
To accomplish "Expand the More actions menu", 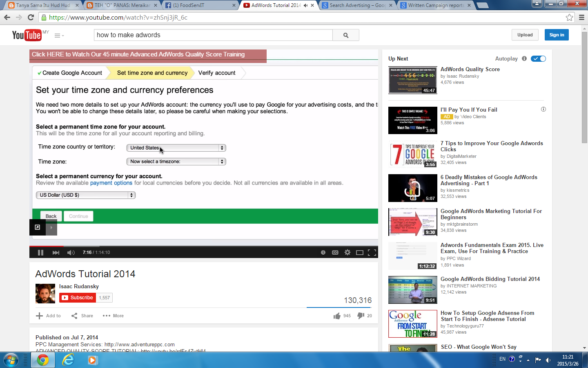I will (113, 316).
